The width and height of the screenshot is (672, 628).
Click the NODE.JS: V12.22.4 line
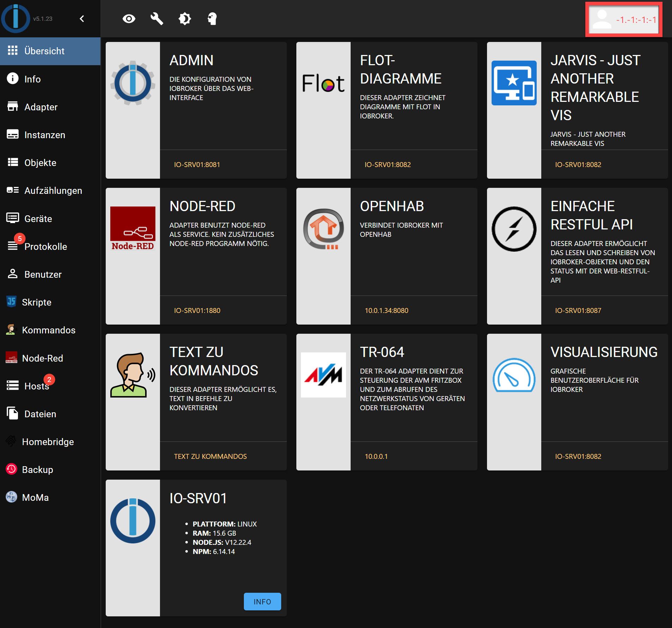(222, 542)
